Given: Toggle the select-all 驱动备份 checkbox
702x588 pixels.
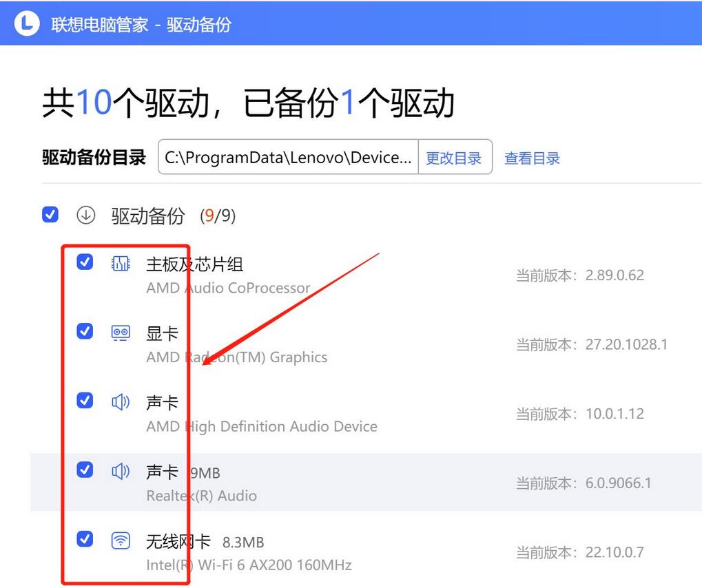Looking at the screenshot, I should coord(50,214).
